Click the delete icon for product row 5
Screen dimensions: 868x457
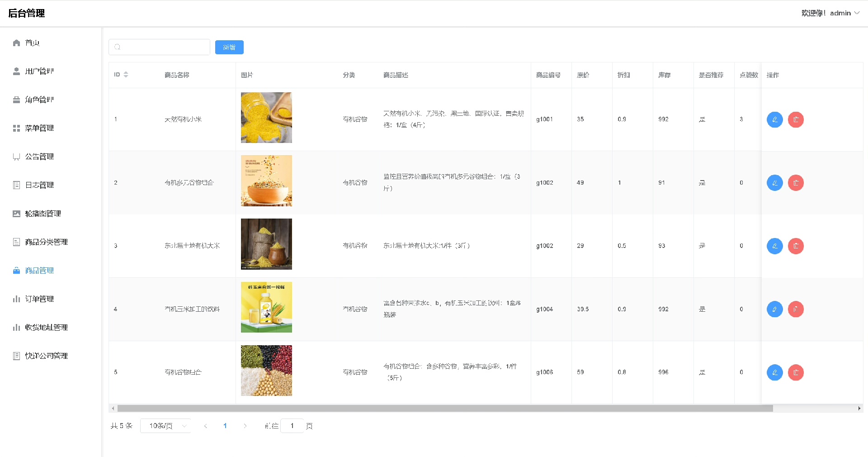tap(796, 372)
